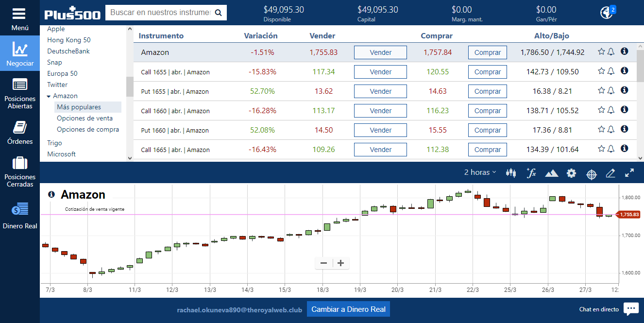
Task: Open the account email link in the footer
Action: [239, 309]
